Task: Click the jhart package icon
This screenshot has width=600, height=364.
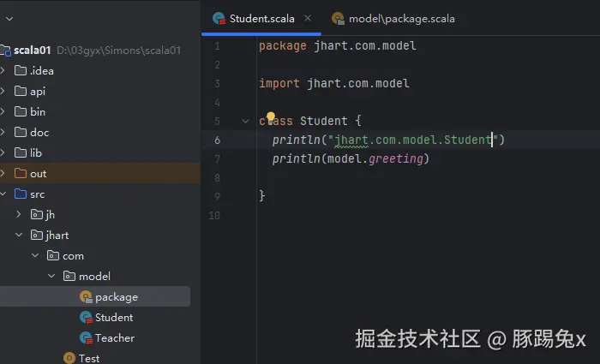Action: tap(37, 236)
